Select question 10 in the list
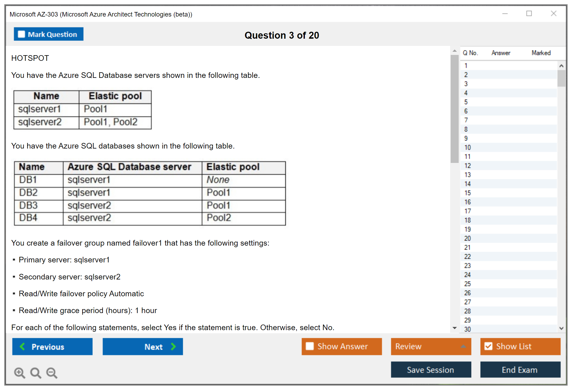This screenshot has width=574, height=392. 467,147
